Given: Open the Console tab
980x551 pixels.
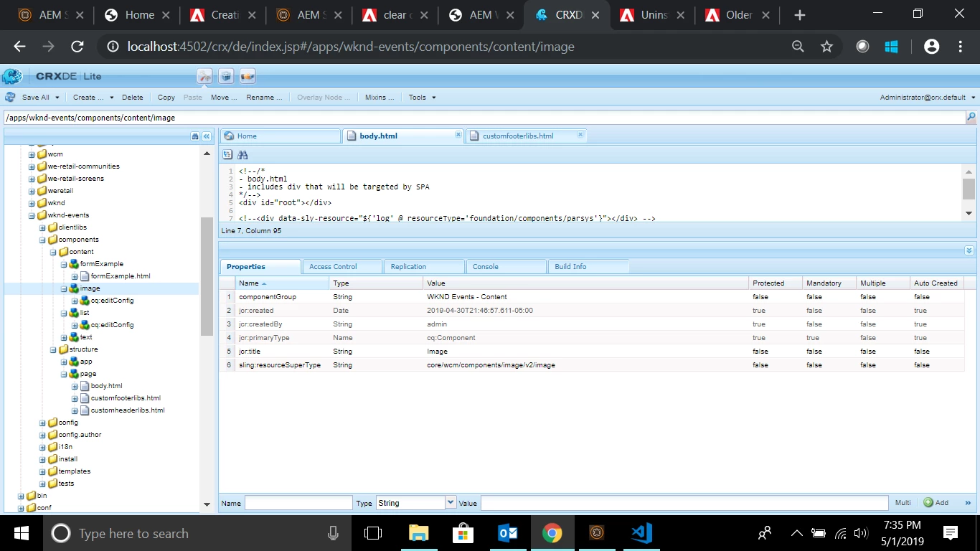Looking at the screenshot, I should coord(506,266).
